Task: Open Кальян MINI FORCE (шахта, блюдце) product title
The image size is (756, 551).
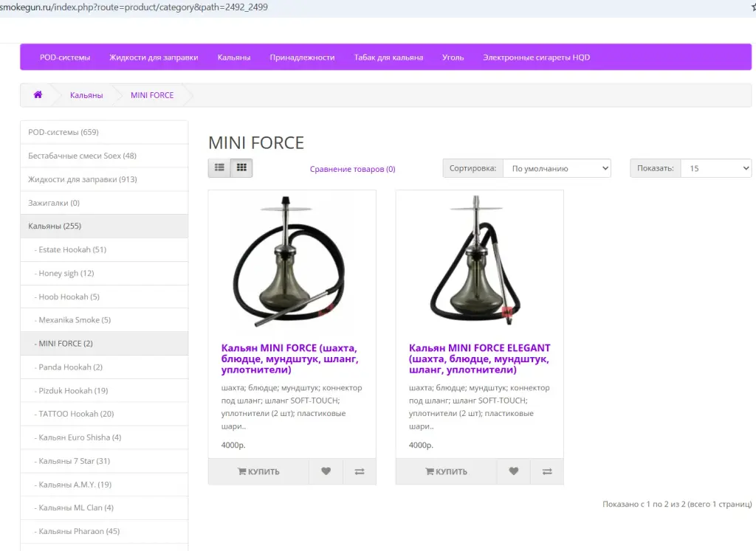Action: (x=289, y=358)
